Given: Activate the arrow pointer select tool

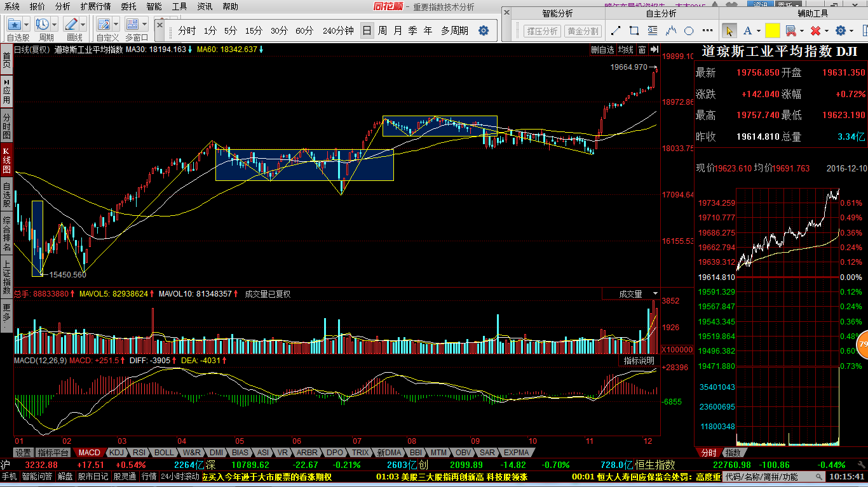Looking at the screenshot, I should point(729,30).
